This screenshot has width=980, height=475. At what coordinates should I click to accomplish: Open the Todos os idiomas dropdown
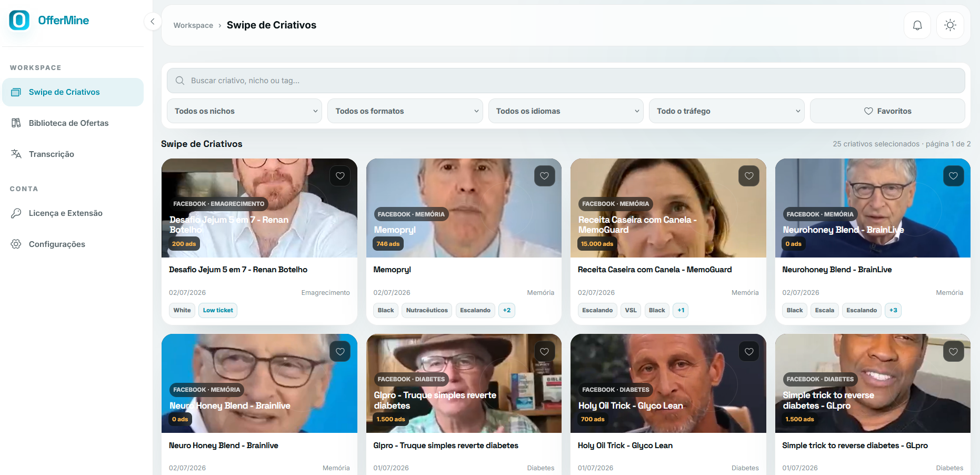point(566,111)
